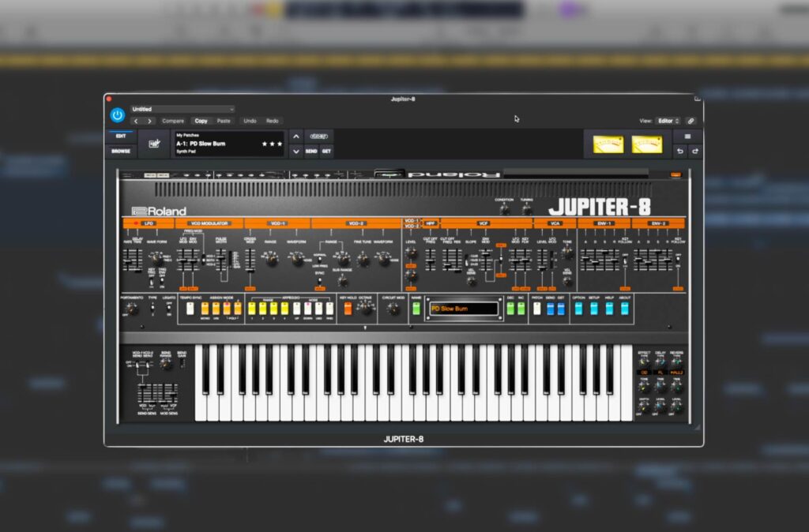Click the PD Slow Burn name display
The height and width of the screenshot is (532, 809).
(x=464, y=309)
